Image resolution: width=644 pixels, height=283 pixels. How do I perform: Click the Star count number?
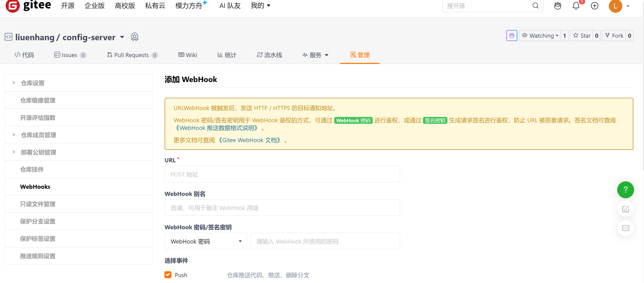coord(597,36)
